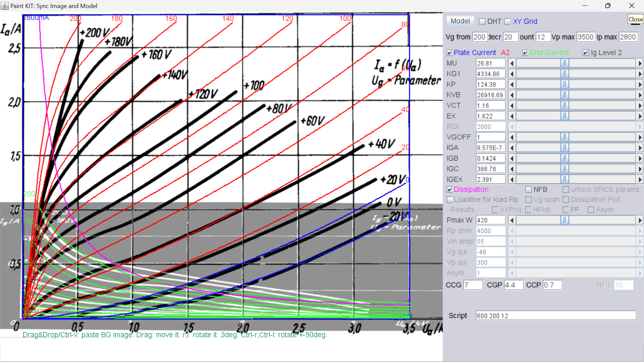Click the KP value field
The height and width of the screenshot is (362, 644).
[491, 84]
